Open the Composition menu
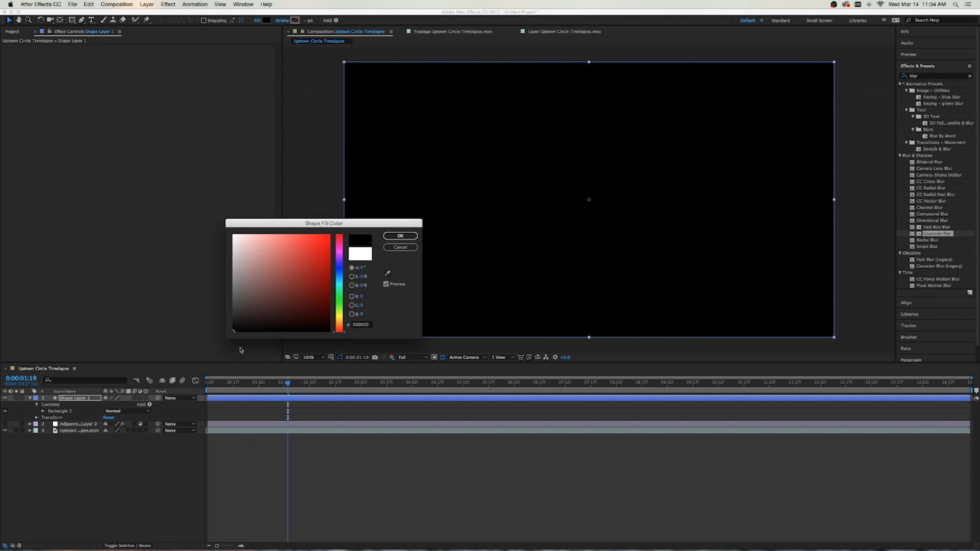The height and width of the screenshot is (551, 980). coord(116,5)
